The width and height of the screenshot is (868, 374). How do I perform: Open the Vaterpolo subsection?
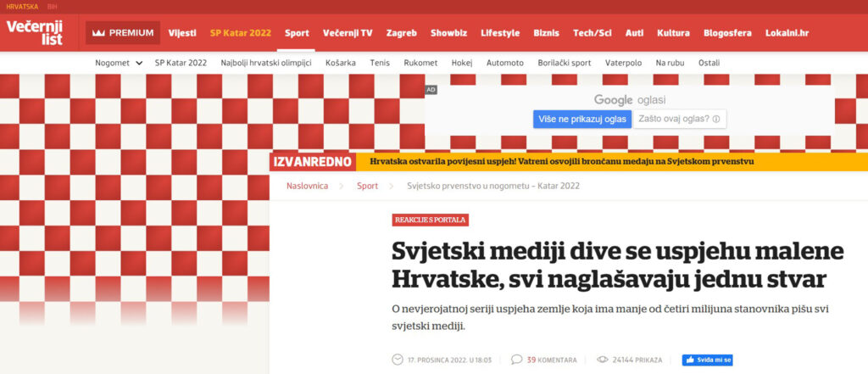click(623, 63)
